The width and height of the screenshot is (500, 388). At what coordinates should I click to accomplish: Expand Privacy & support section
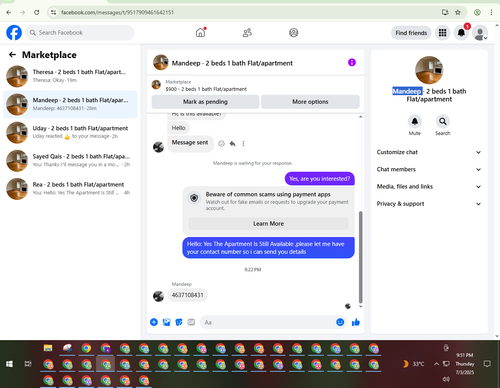429,204
